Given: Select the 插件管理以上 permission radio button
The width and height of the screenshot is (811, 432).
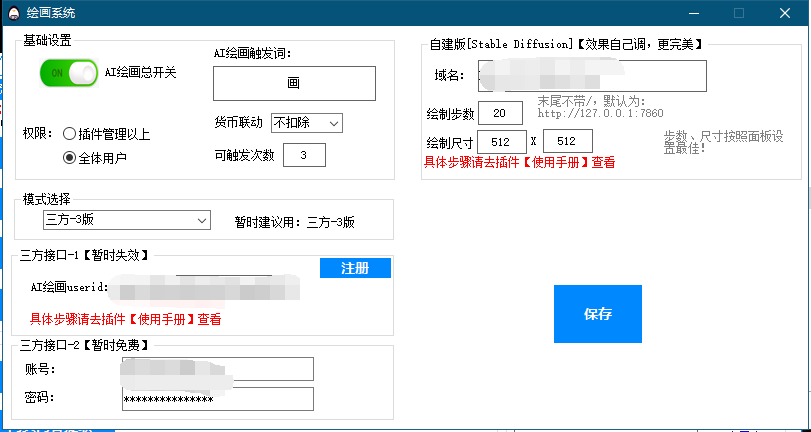Looking at the screenshot, I should (x=106, y=135).
